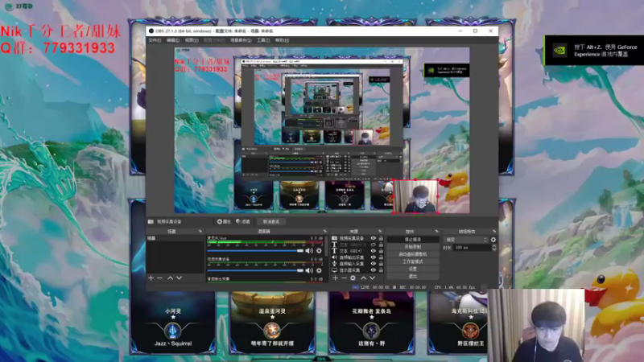The width and height of the screenshot is (644, 362).
Task: Click the 滤镜 filters button in source toolbar
Action: click(x=243, y=222)
